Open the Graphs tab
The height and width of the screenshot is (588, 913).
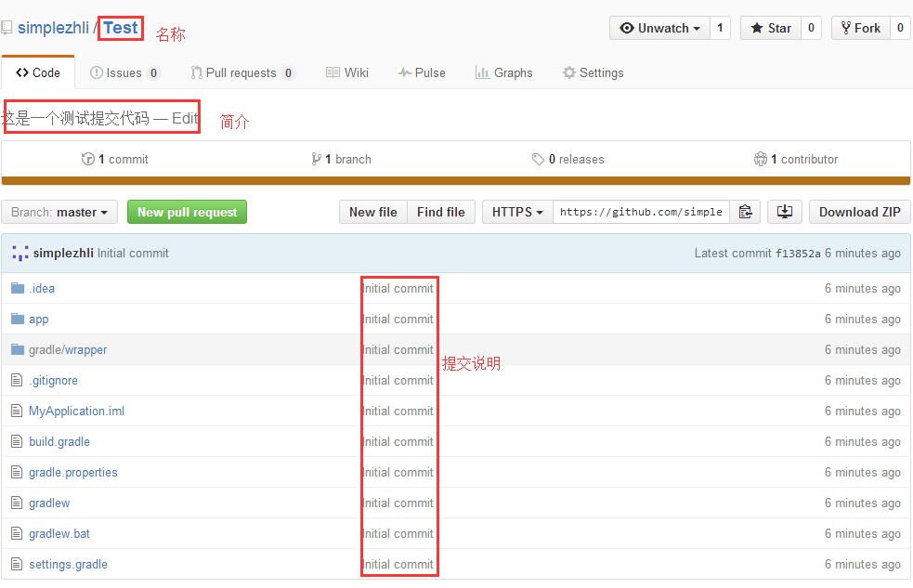pyautogui.click(x=503, y=72)
